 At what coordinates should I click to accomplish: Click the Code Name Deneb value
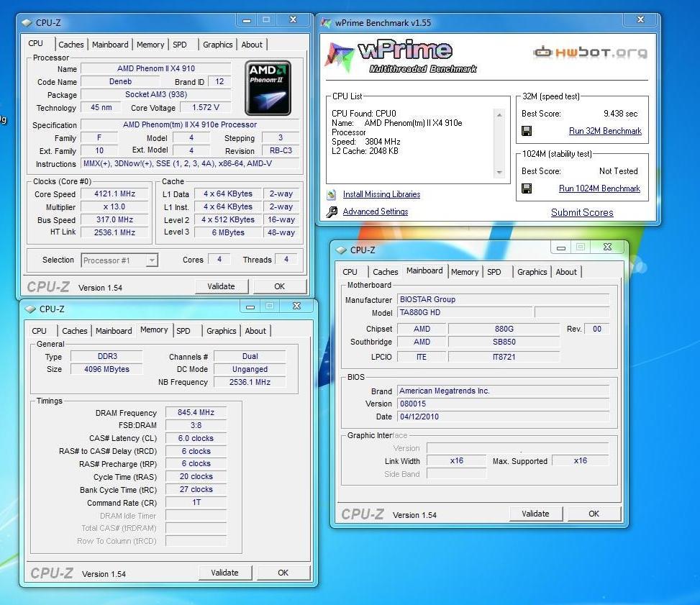(121, 82)
